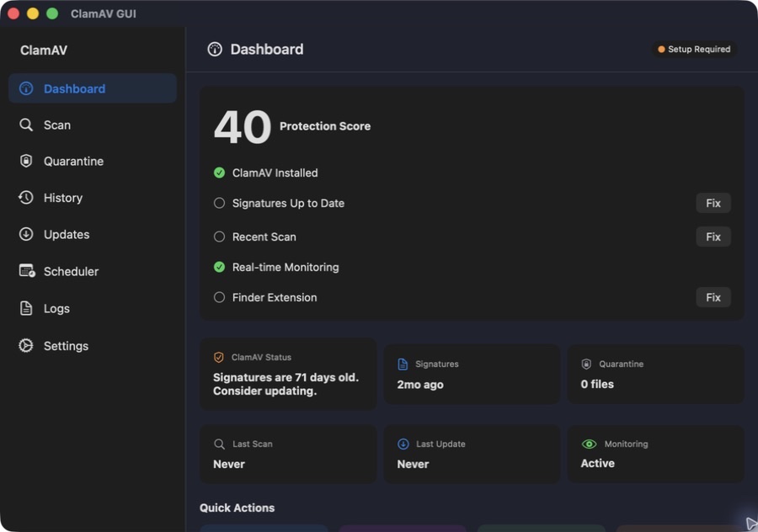Open the Scheduler section
The width and height of the screenshot is (758, 532).
pyautogui.click(x=93, y=272)
